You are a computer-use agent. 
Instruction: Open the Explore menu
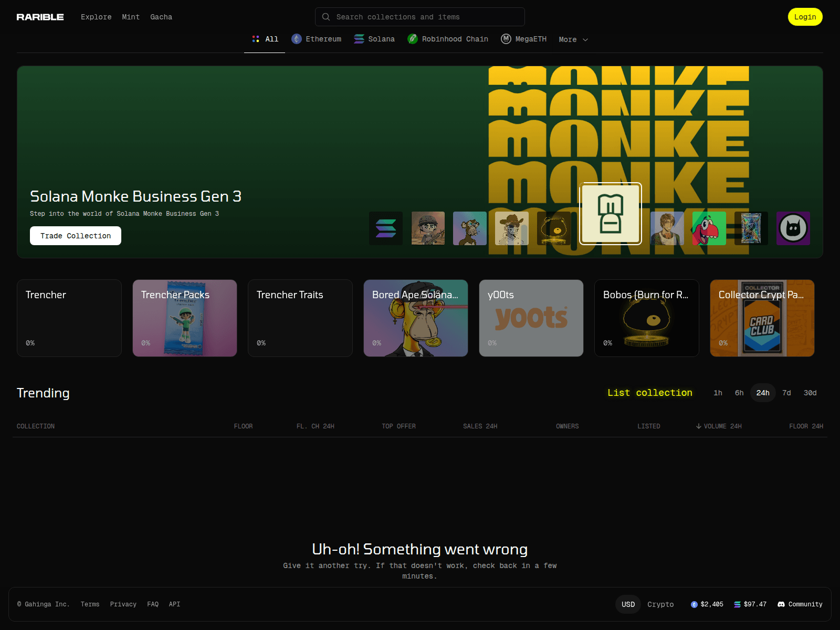point(96,17)
